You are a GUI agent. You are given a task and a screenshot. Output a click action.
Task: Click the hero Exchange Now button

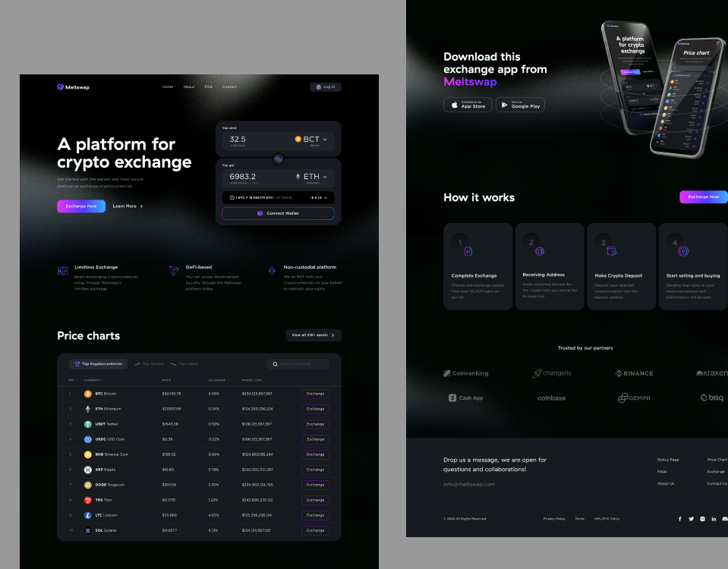coord(81,206)
